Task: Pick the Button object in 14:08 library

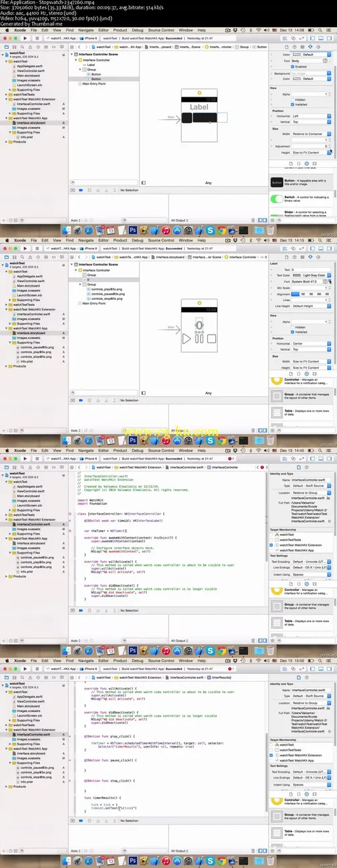Action: (301, 181)
